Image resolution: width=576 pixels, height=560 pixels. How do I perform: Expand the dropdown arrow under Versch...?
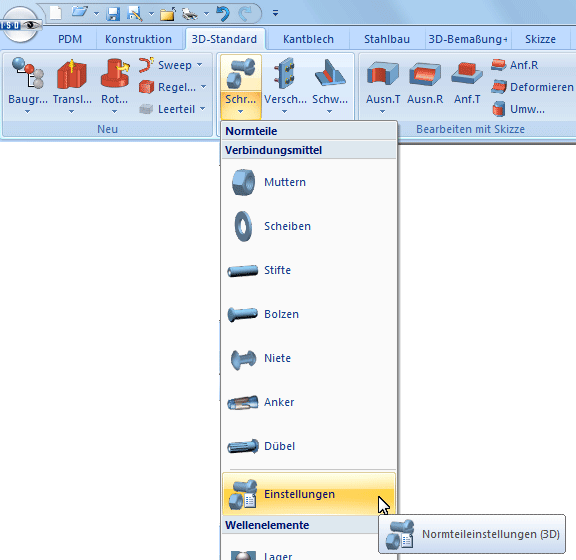284,111
